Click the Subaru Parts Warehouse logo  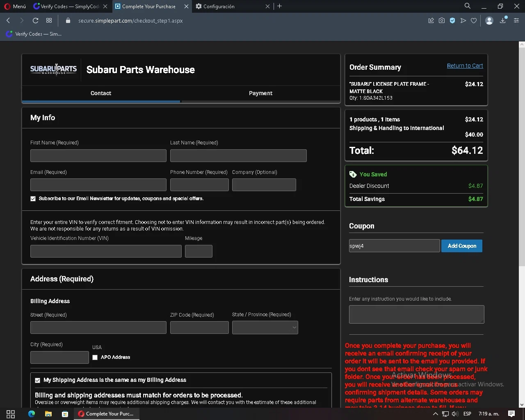[x=53, y=69]
